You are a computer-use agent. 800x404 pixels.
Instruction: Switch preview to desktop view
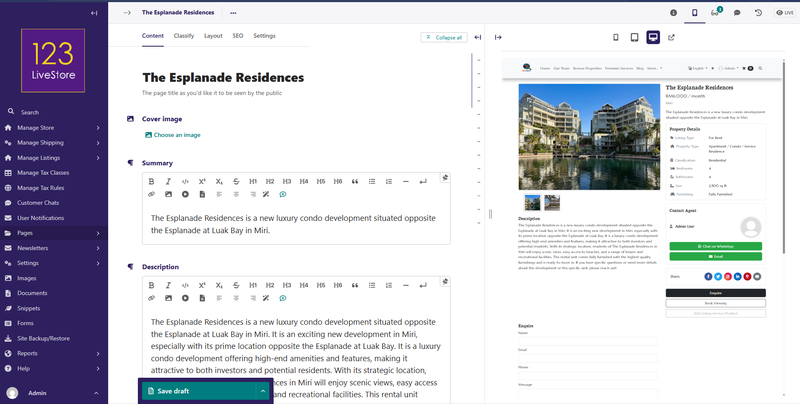click(x=653, y=37)
